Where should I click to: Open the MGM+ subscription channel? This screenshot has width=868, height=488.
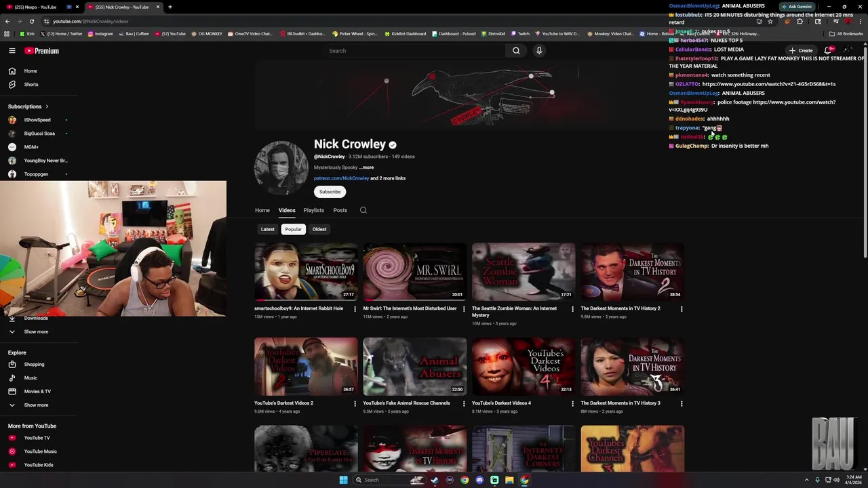tap(31, 147)
